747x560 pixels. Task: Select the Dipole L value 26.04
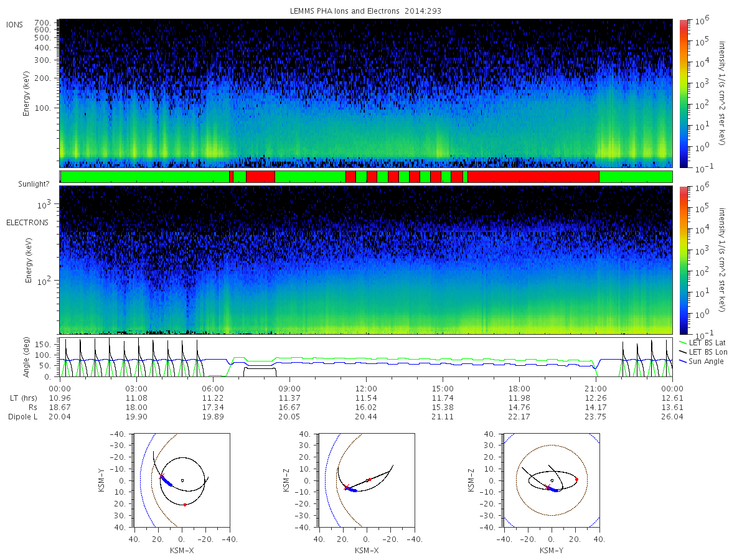point(672,416)
